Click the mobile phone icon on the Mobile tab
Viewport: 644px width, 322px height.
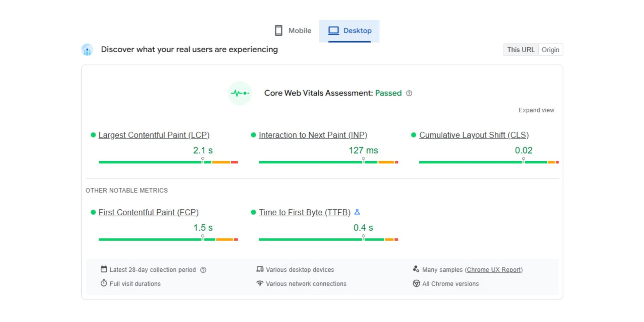pos(278,30)
